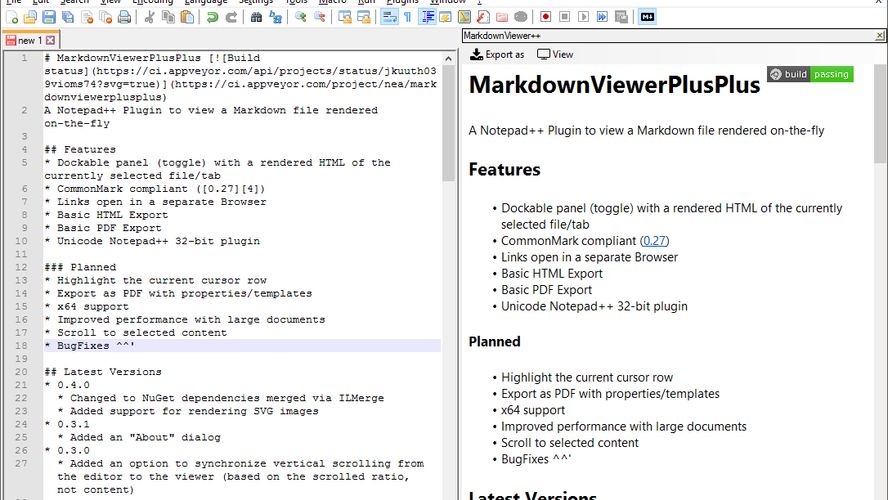888x500 pixels.
Task: Zoom out with the magnifier minus icon
Action: (319, 17)
